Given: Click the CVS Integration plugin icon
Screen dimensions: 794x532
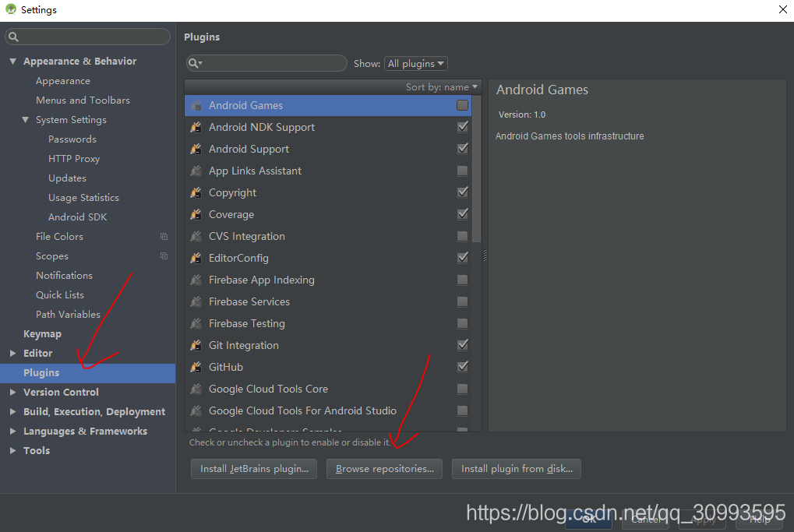Looking at the screenshot, I should pos(196,236).
